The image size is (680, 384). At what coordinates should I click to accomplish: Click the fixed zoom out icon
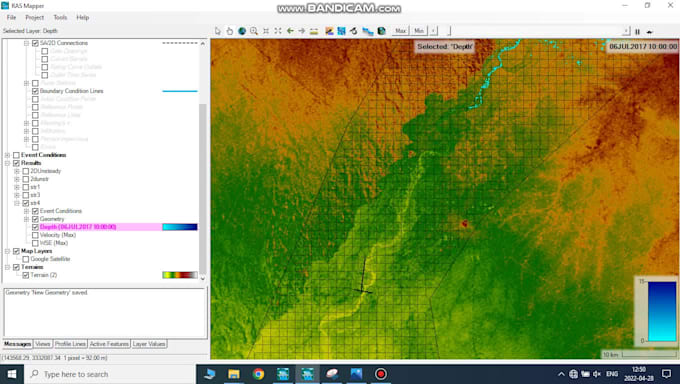point(278,31)
